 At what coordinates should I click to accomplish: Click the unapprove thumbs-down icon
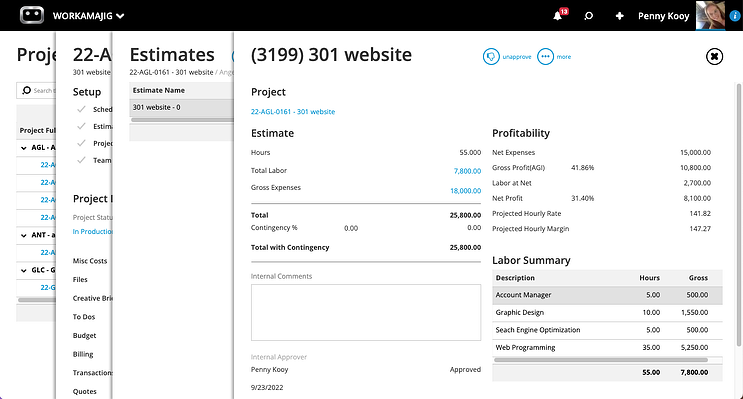coord(491,57)
